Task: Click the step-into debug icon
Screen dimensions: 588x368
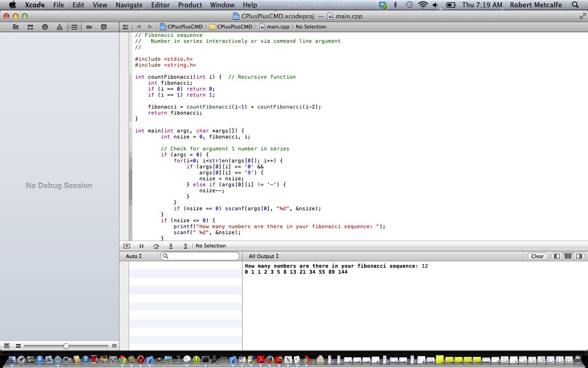Action: pos(170,246)
